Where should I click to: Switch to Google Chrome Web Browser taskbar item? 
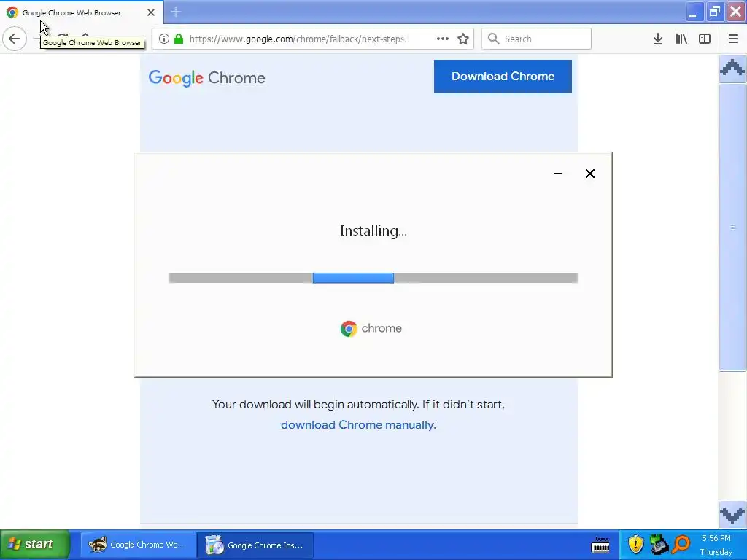tap(138, 545)
